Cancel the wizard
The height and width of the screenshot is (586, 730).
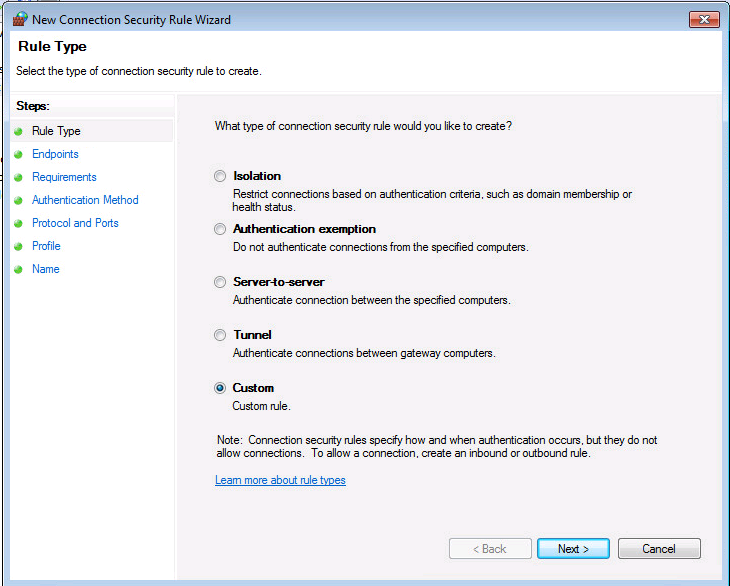click(659, 549)
